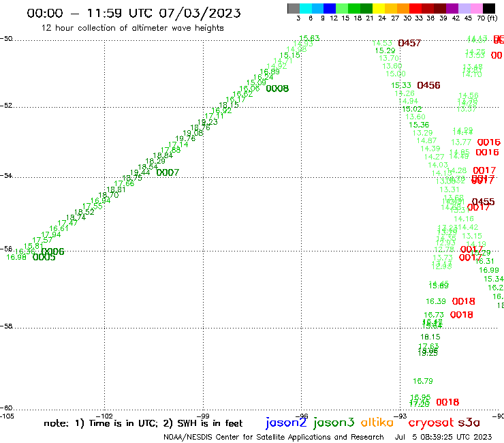Click the wave height value 15.33

point(401,86)
